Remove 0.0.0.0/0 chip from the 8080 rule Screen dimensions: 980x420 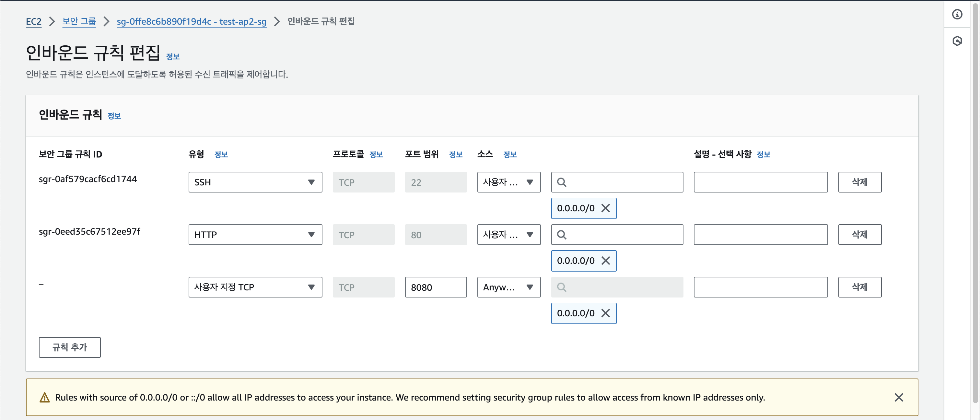(605, 313)
